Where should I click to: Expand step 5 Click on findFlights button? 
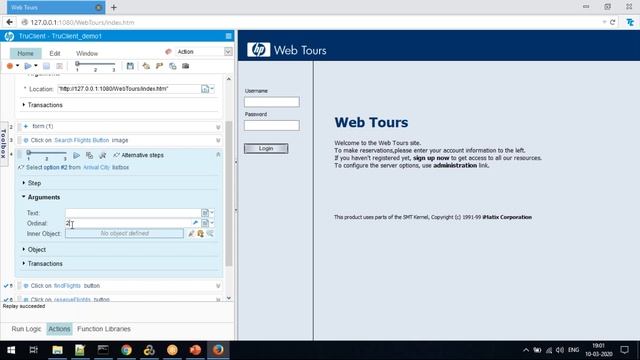coord(218,286)
